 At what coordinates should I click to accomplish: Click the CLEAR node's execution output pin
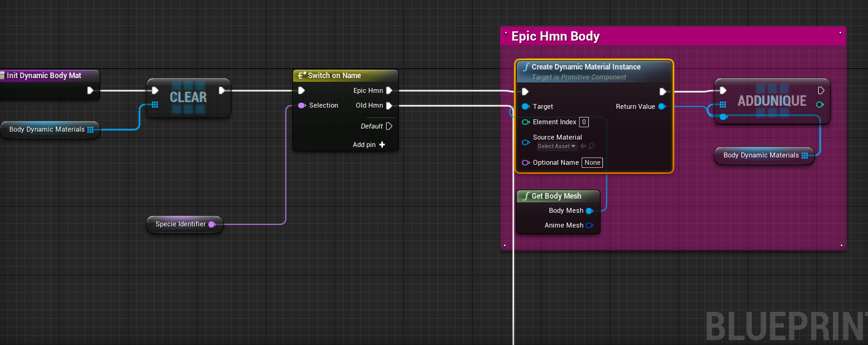coord(222,90)
